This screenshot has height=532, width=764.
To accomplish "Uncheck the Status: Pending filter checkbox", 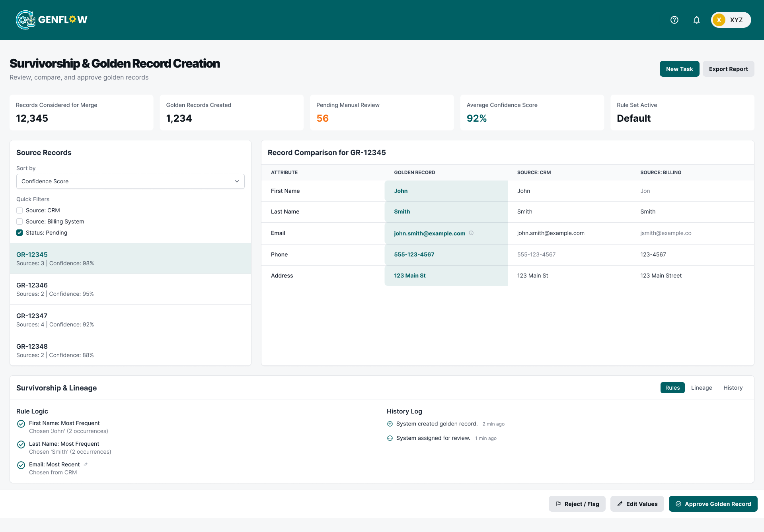I will coord(19,233).
